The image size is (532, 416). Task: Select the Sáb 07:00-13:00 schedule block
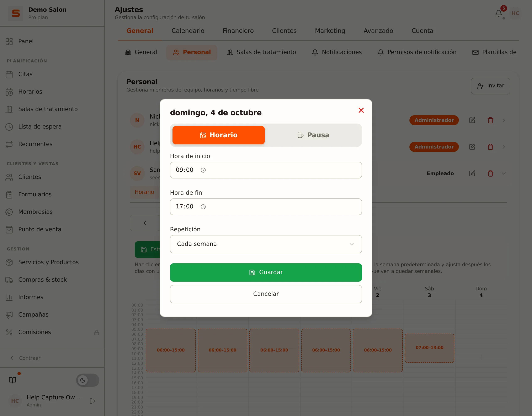(x=429, y=348)
